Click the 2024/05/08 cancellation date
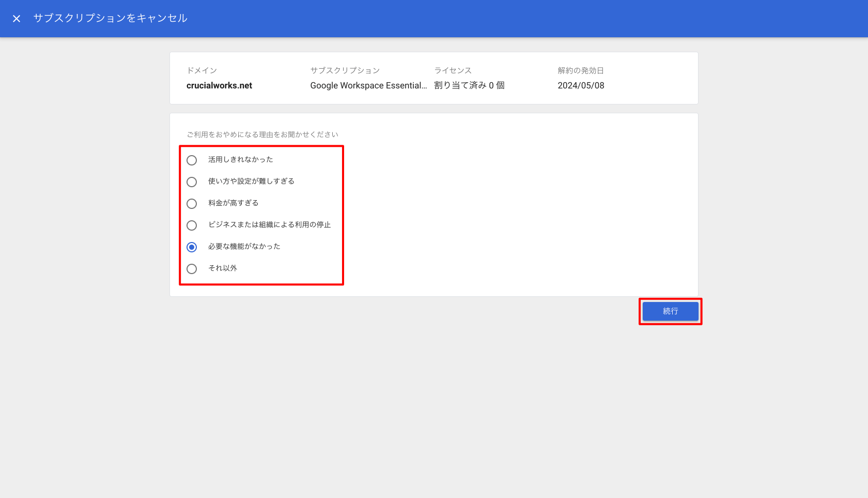 coord(581,85)
